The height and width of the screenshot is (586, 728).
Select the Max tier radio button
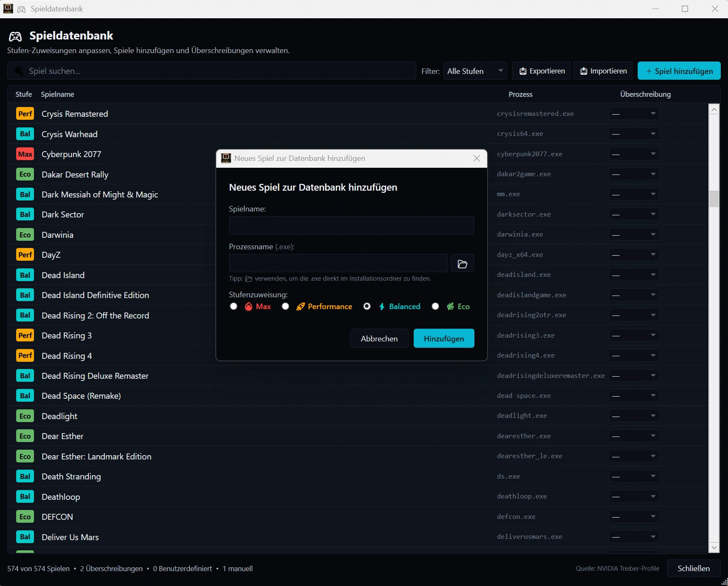click(x=234, y=307)
